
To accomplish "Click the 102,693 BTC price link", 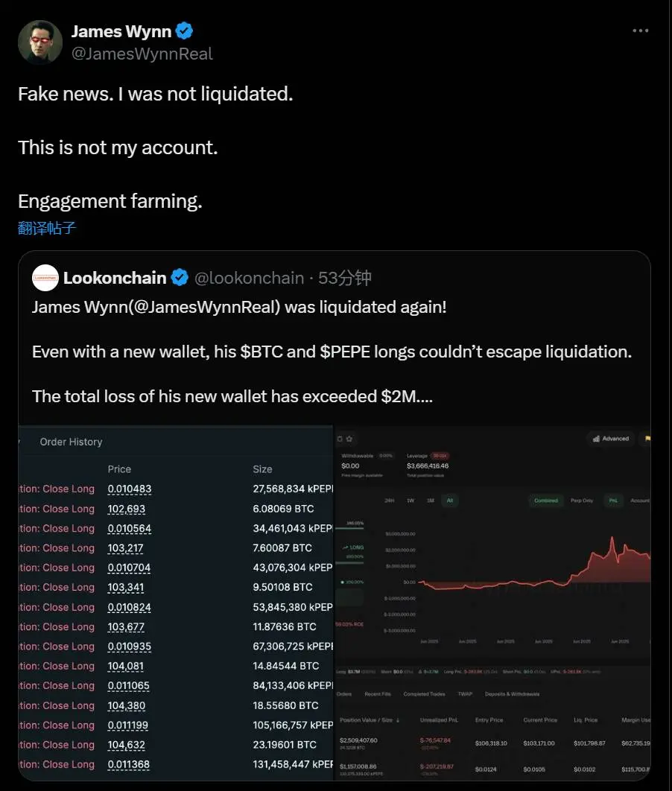I will [x=126, y=509].
